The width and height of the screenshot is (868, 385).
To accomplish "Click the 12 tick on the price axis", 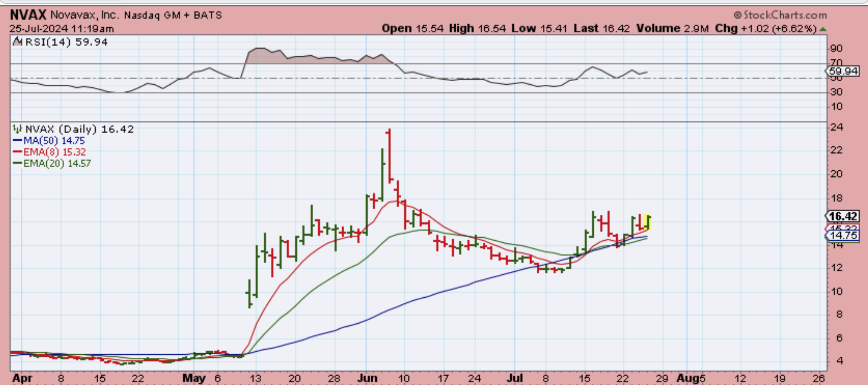I will (x=836, y=268).
